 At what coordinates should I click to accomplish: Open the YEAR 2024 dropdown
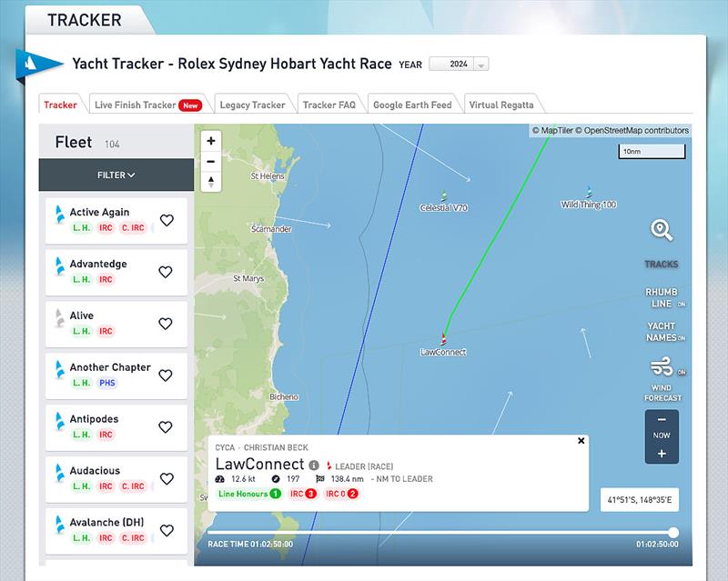tap(459, 64)
